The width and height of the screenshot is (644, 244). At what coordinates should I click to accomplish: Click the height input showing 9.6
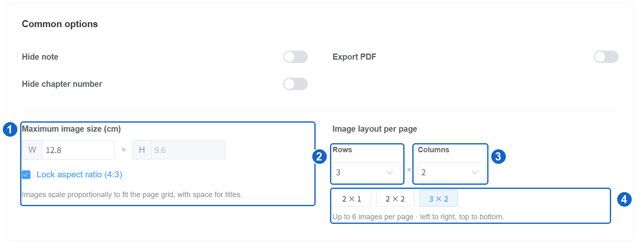[x=188, y=150]
